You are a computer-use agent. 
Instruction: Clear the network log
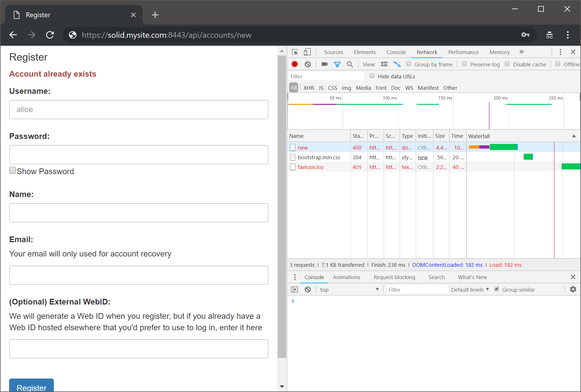pyautogui.click(x=308, y=64)
